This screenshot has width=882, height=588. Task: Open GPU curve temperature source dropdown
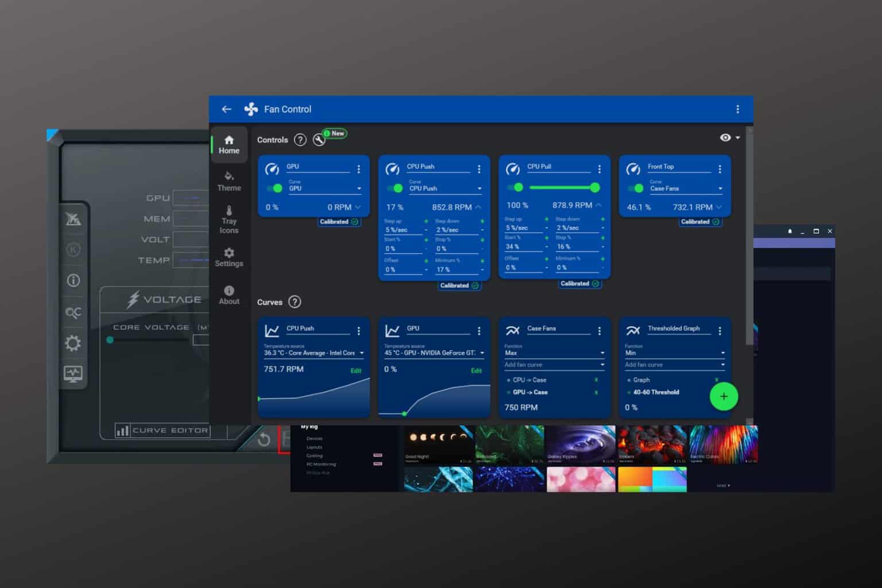(435, 353)
